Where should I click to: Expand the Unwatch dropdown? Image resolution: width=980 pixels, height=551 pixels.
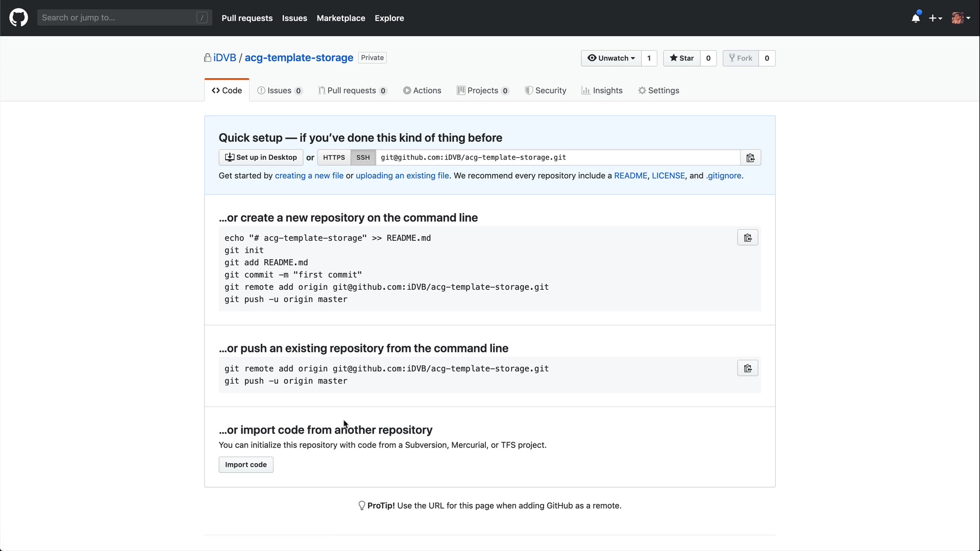pos(611,58)
